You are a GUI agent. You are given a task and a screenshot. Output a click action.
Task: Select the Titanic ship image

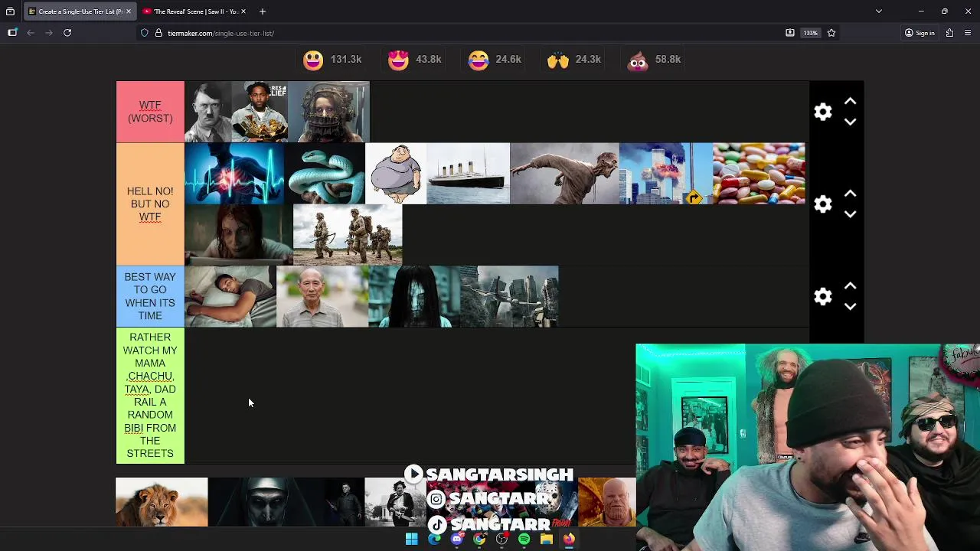[x=468, y=174]
